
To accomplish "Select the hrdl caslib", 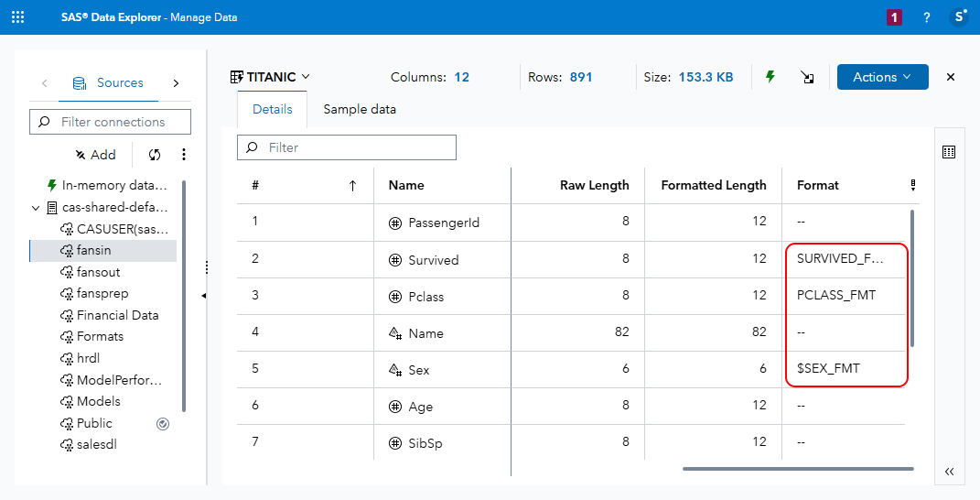I will coord(80,359).
